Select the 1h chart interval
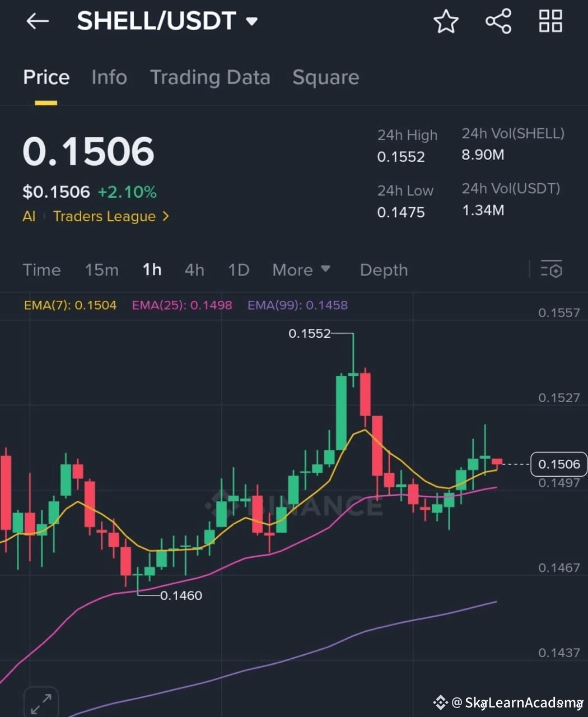Screen dimensions: 588x717 [x=152, y=270]
